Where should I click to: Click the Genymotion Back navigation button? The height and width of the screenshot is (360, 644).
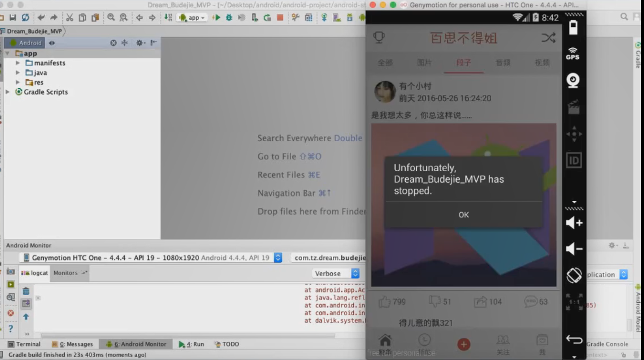(x=574, y=339)
